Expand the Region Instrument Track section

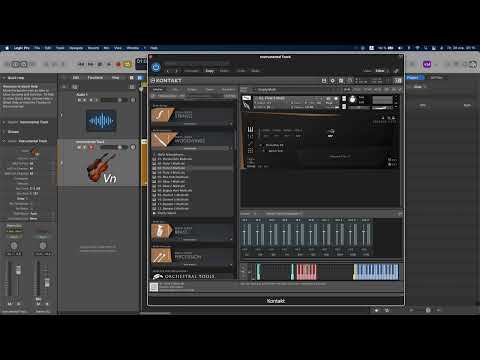coord(4,122)
